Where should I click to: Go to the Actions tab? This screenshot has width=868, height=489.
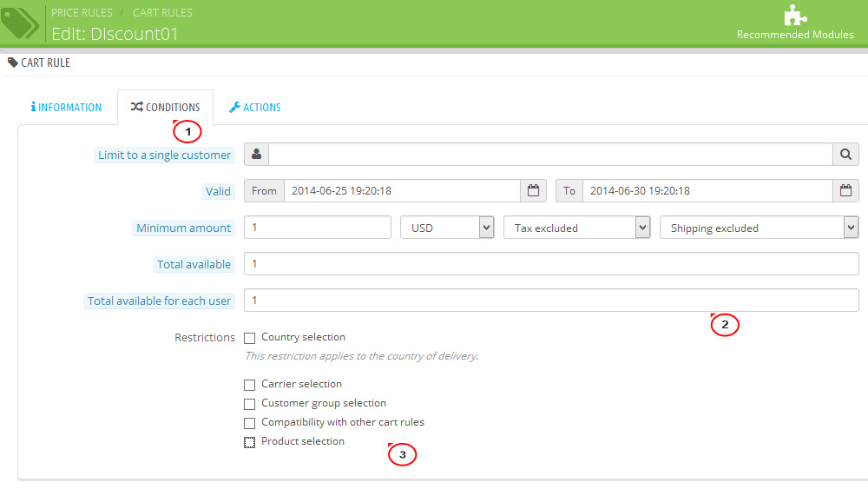(255, 107)
